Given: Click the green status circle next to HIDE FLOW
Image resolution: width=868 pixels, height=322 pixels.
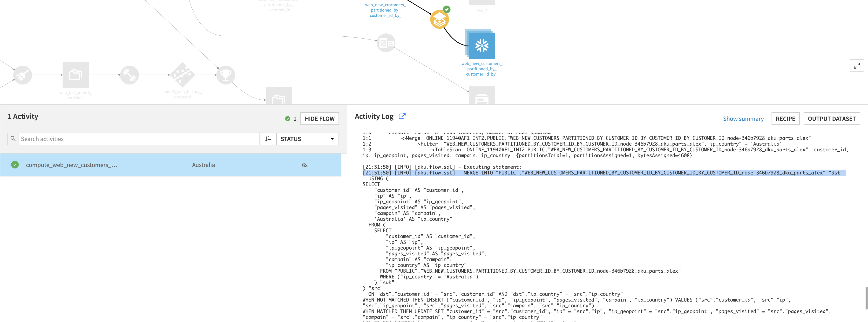Looking at the screenshot, I should pos(287,118).
